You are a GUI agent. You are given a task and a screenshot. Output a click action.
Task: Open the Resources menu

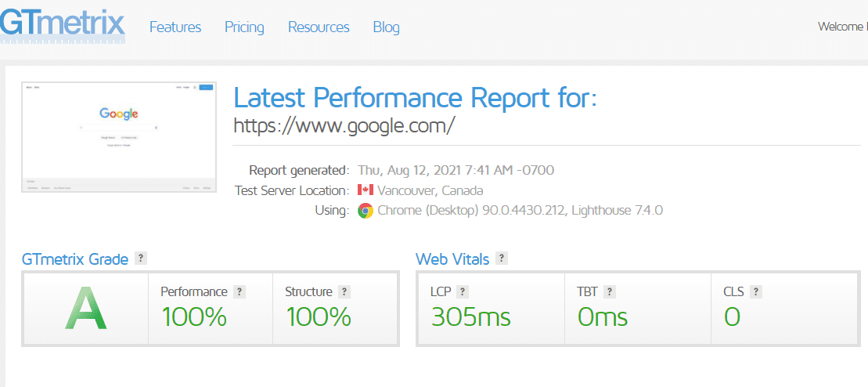click(319, 27)
